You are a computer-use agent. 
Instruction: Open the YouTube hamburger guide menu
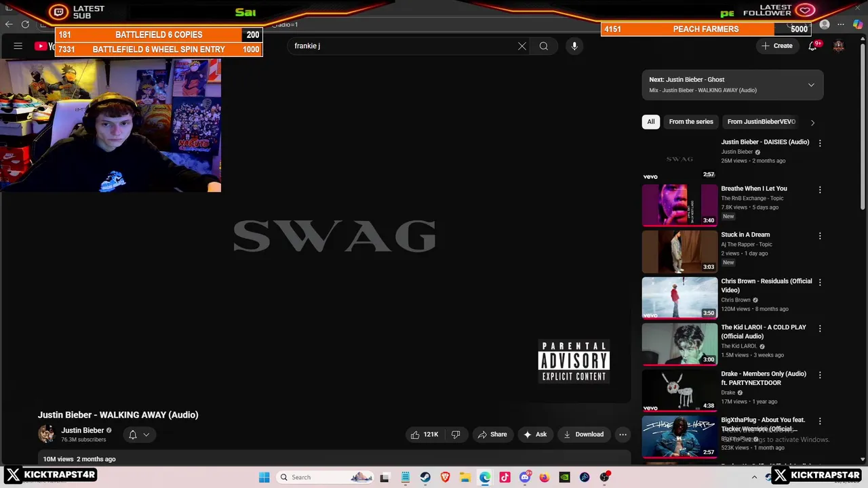point(18,46)
